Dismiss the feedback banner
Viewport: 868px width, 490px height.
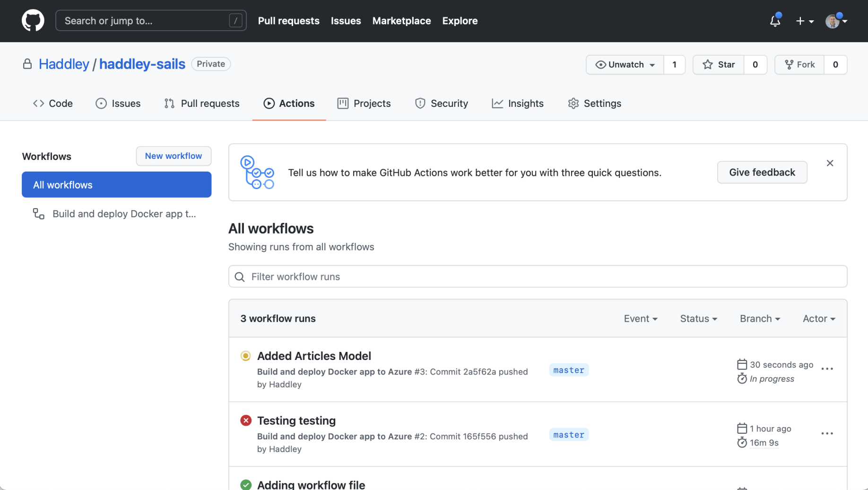[x=830, y=163]
